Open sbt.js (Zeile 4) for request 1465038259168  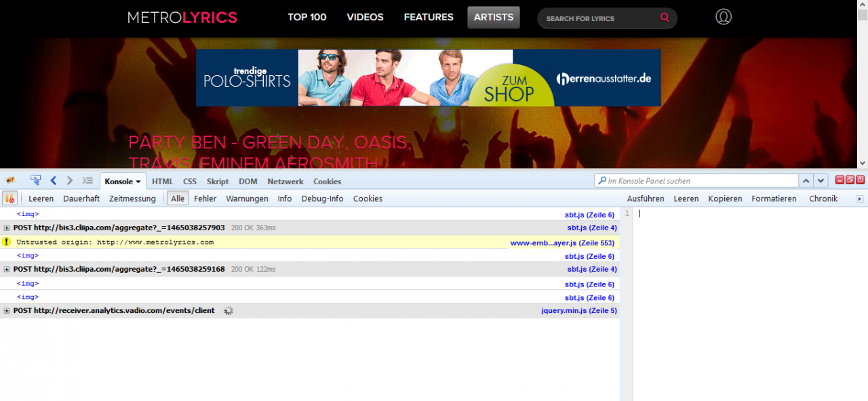[x=592, y=270]
